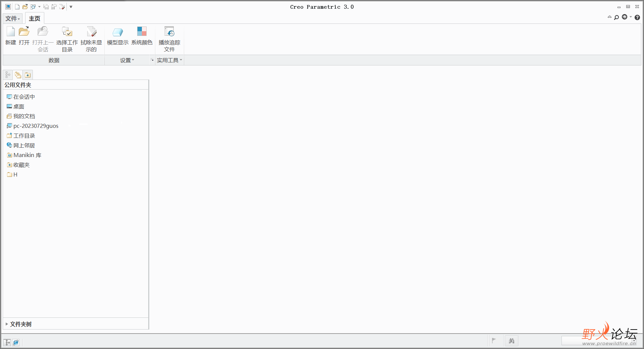This screenshot has width=644, height=349.
Task: Collapse the ribbon with the up-chevron icon
Action: 609,17
